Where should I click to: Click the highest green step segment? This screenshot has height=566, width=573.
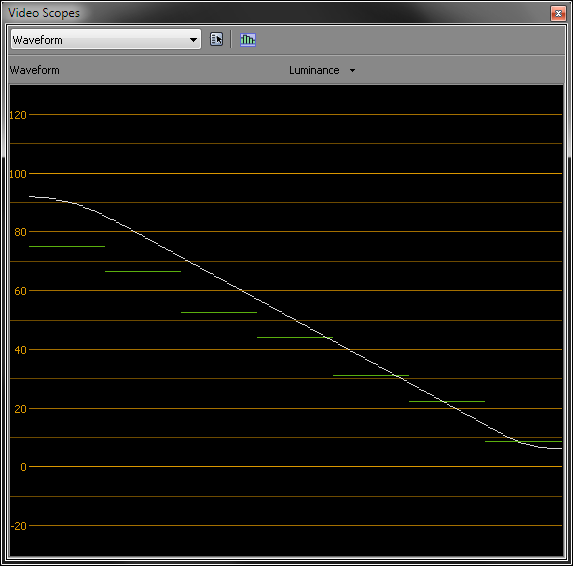[x=67, y=247]
